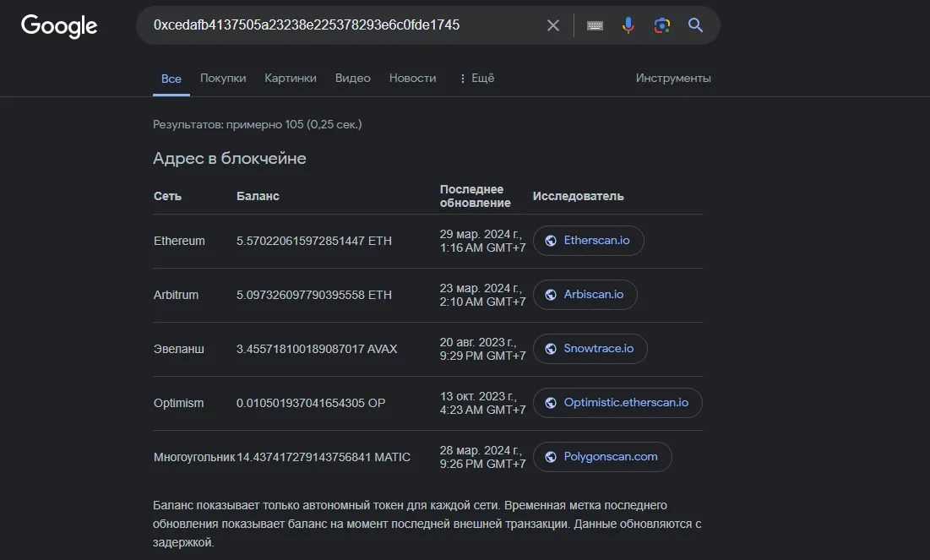Screen dimensions: 930x560
Task: Click the Адрес в блокчейне heading
Action: 230,159
